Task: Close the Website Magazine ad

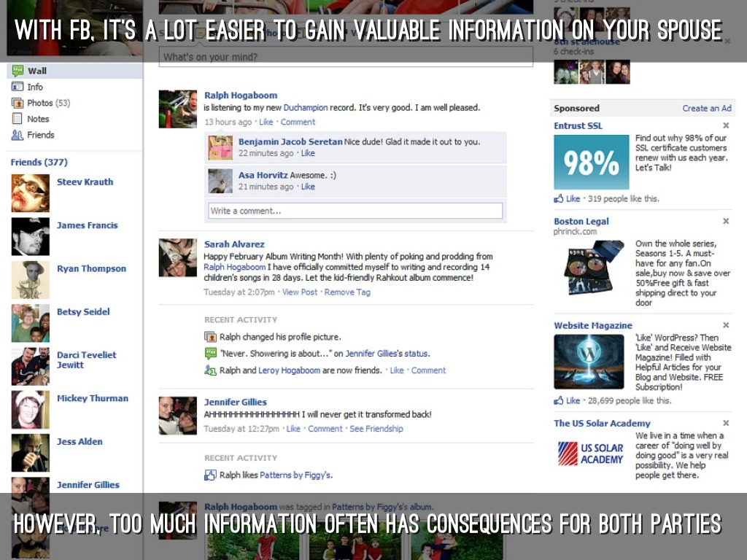Action: (x=726, y=325)
